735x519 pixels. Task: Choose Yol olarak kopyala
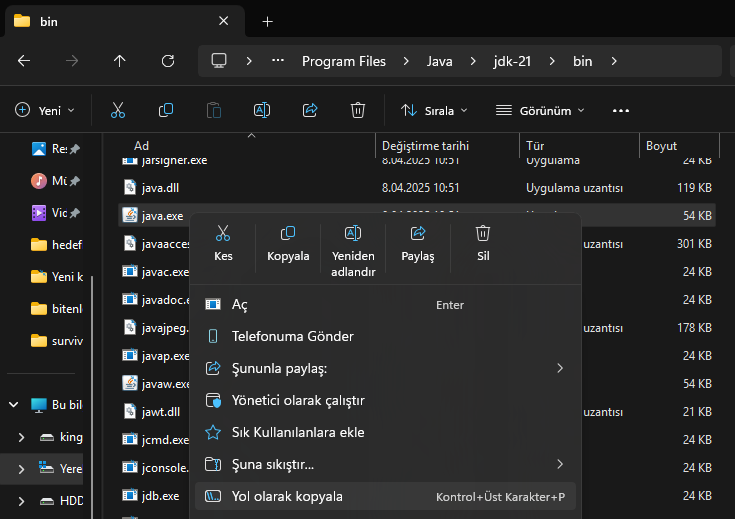click(x=385, y=496)
